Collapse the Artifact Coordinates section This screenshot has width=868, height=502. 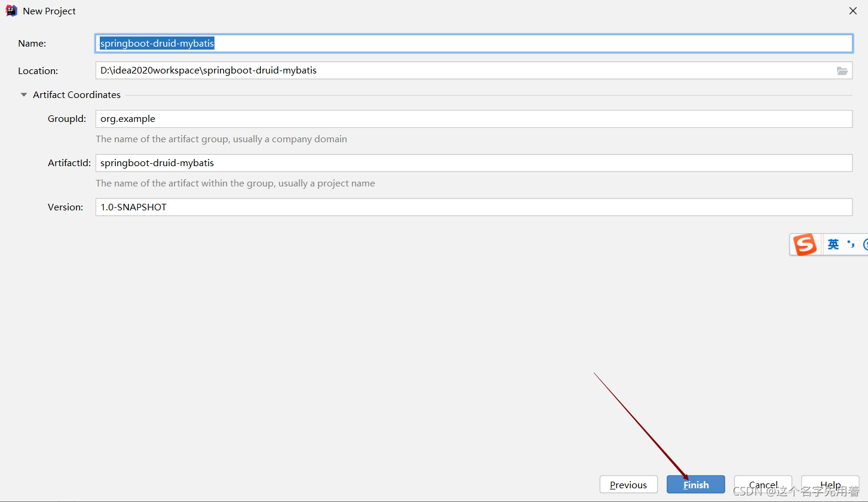pos(24,95)
